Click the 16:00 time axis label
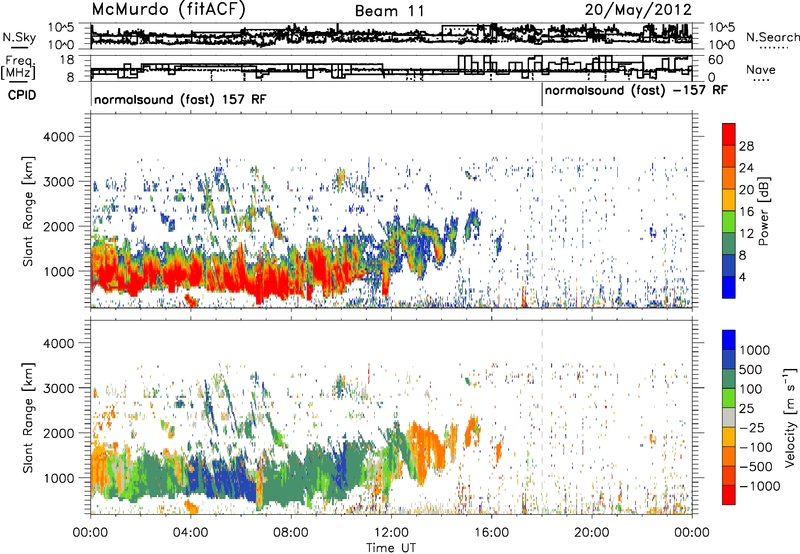 [491, 533]
